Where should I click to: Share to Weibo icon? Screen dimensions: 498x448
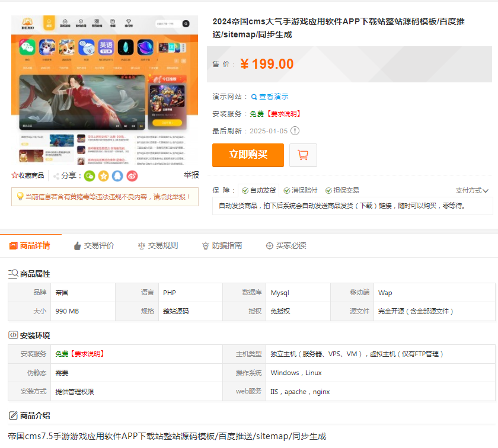[x=132, y=175]
